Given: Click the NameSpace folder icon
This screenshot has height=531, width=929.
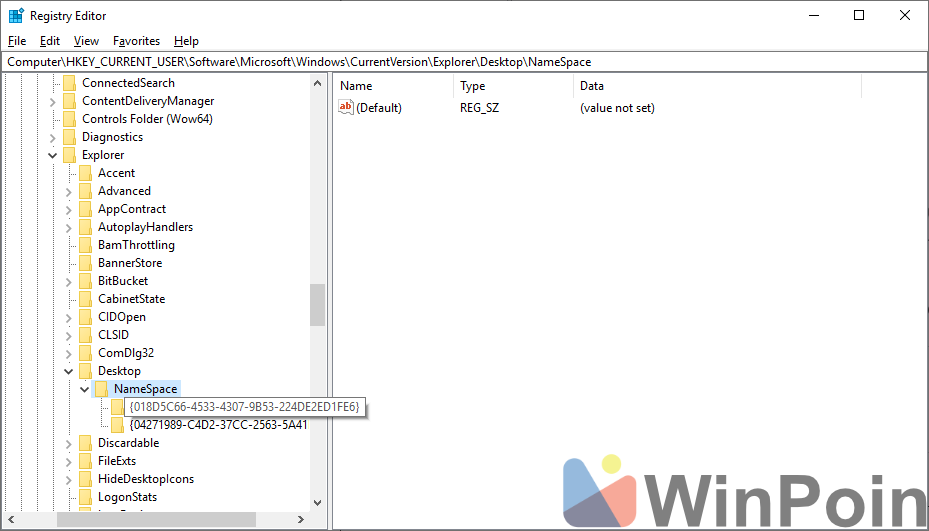Looking at the screenshot, I should (x=101, y=389).
